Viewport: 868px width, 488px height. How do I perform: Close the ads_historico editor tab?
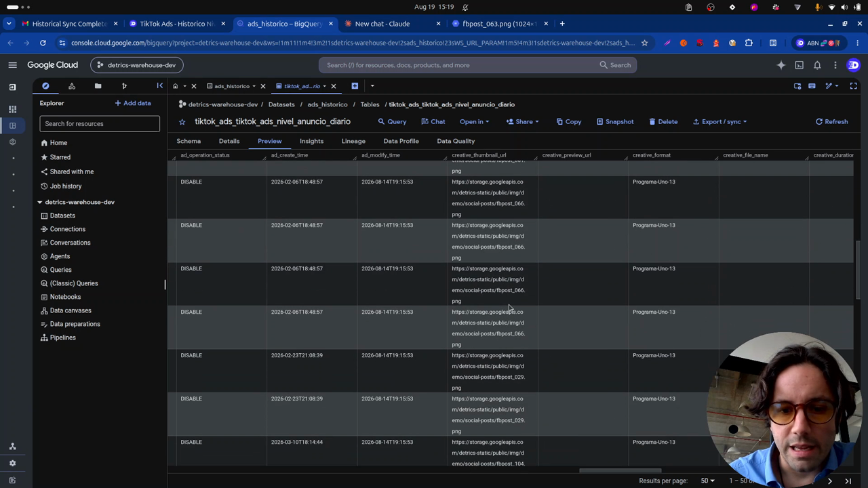coord(262,86)
